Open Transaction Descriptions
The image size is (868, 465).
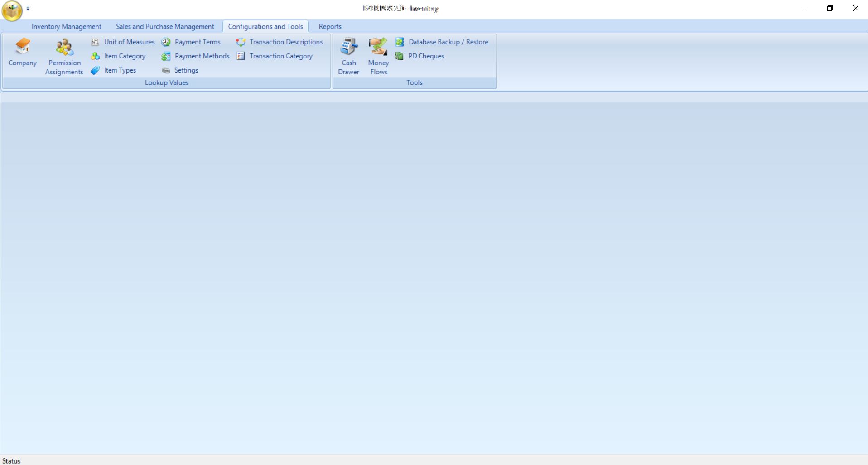pos(280,42)
